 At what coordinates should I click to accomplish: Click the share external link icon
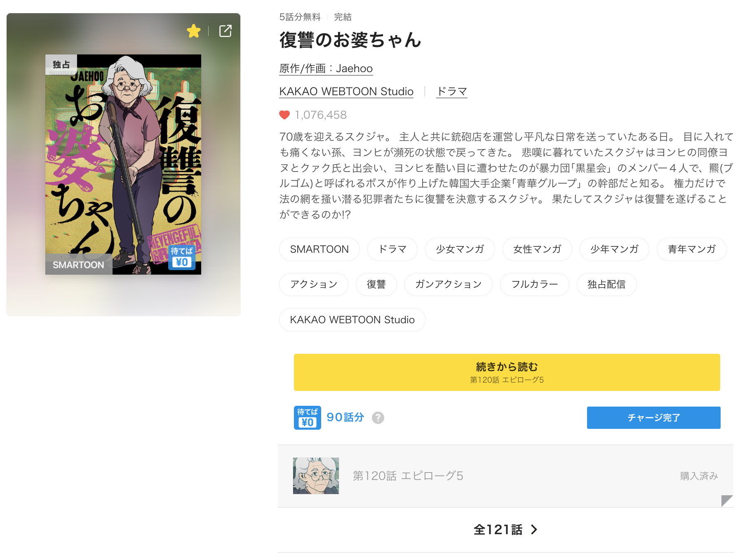click(x=226, y=31)
